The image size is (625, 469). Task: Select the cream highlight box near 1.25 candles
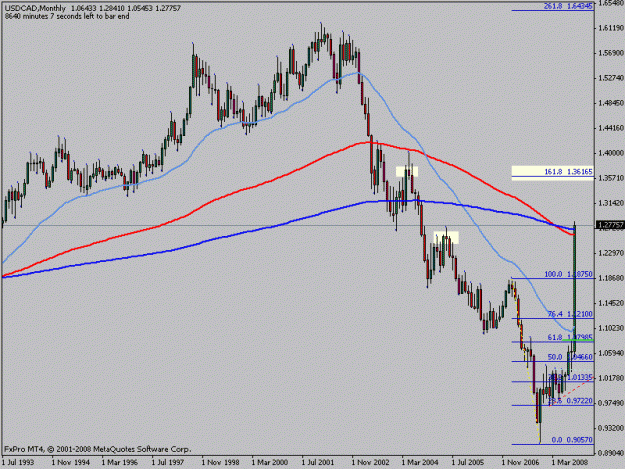pos(446,237)
